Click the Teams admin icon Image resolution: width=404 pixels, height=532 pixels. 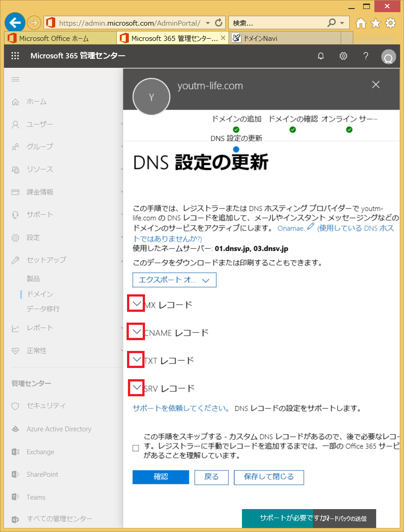pyautogui.click(x=15, y=497)
